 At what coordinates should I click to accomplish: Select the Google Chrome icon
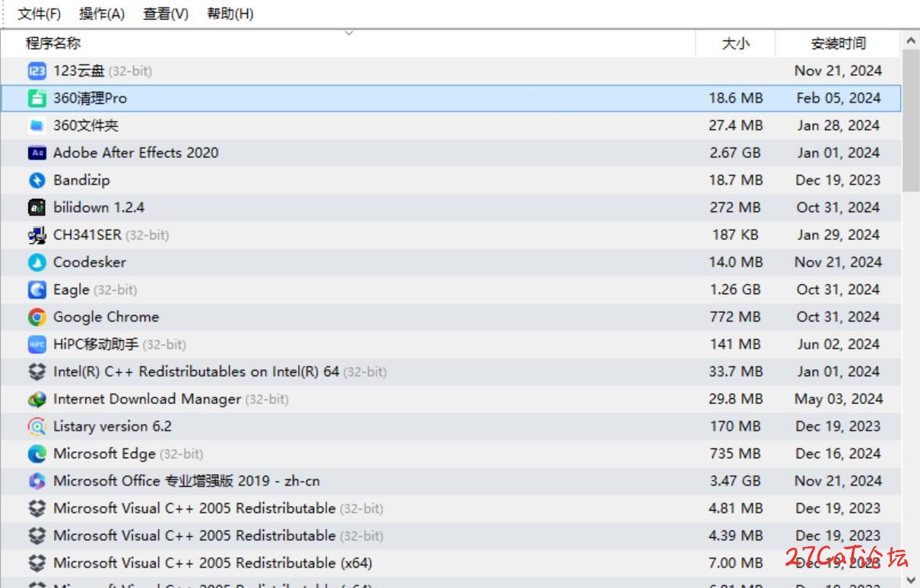pyautogui.click(x=36, y=317)
